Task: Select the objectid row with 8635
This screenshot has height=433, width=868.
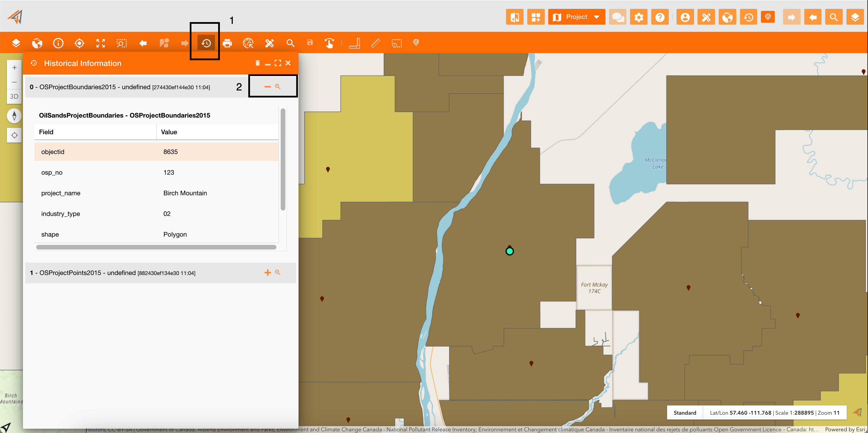Action: click(156, 152)
